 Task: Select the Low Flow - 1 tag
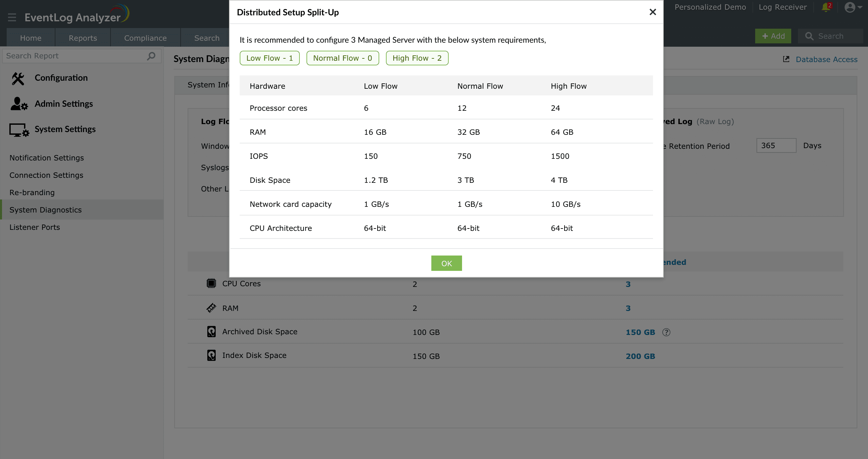point(269,58)
